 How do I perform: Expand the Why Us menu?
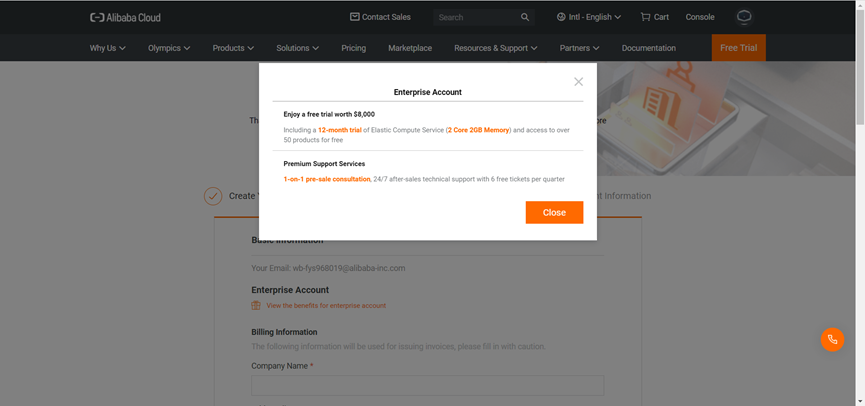(x=108, y=48)
